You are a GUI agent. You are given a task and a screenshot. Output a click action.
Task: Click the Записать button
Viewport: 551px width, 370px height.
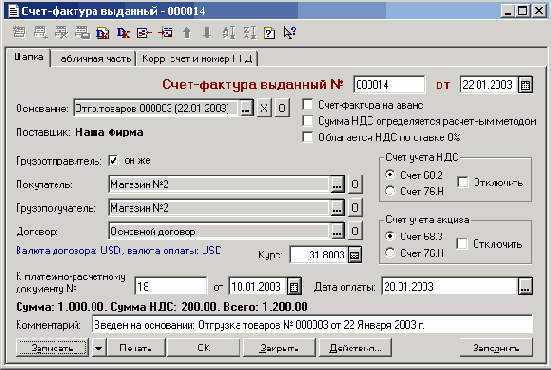click(52, 348)
